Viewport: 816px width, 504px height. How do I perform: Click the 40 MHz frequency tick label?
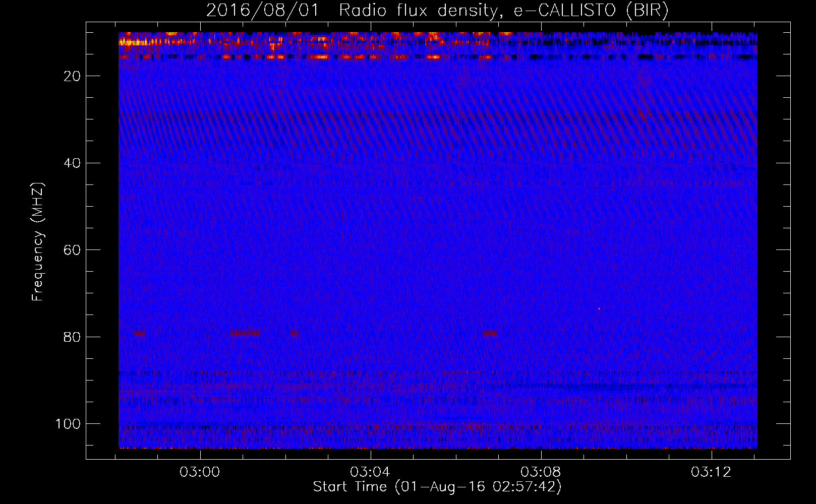pyautogui.click(x=72, y=163)
